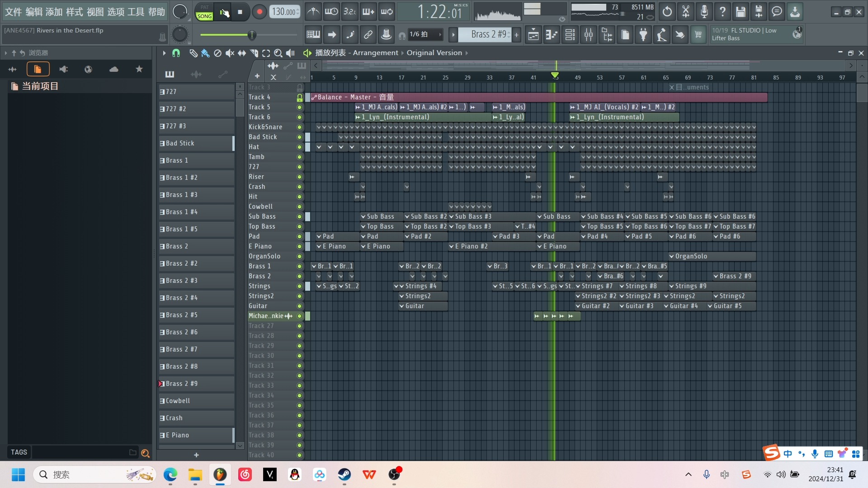The width and height of the screenshot is (868, 488).
Task: Open the playlist view icon
Action: point(533,34)
